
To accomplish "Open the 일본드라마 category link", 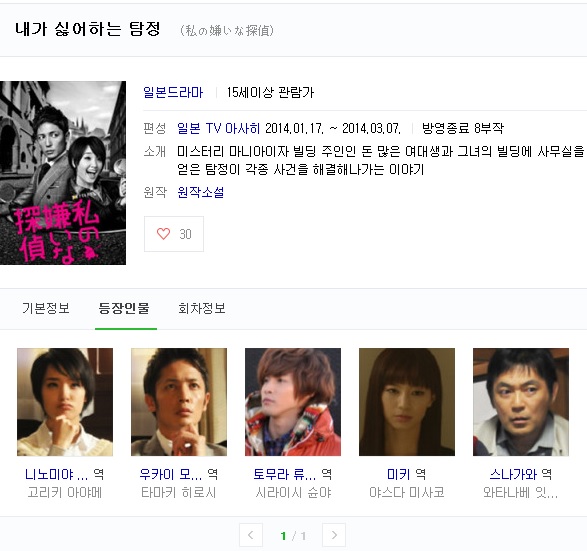I will (x=173, y=92).
